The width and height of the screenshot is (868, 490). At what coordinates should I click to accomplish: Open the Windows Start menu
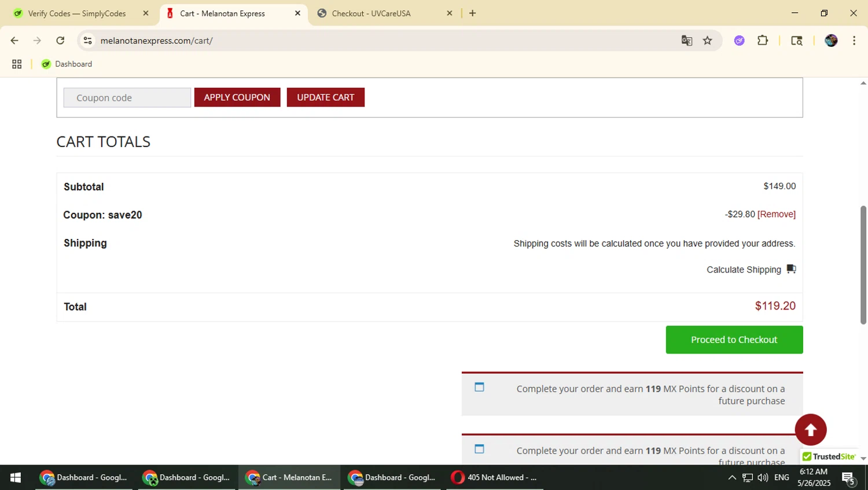pyautogui.click(x=16, y=477)
